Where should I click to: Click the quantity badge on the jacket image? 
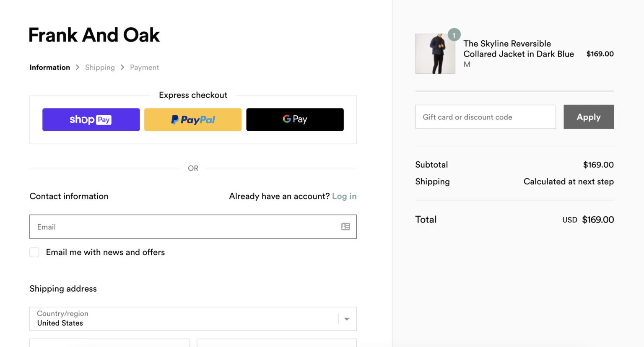click(454, 35)
